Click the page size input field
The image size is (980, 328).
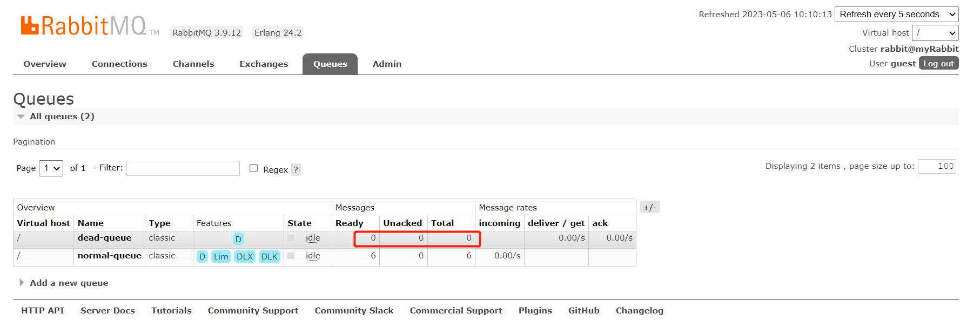coord(937,166)
